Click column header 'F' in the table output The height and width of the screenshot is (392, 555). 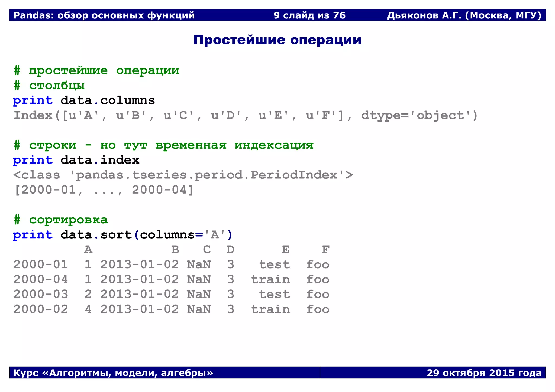[x=326, y=250]
